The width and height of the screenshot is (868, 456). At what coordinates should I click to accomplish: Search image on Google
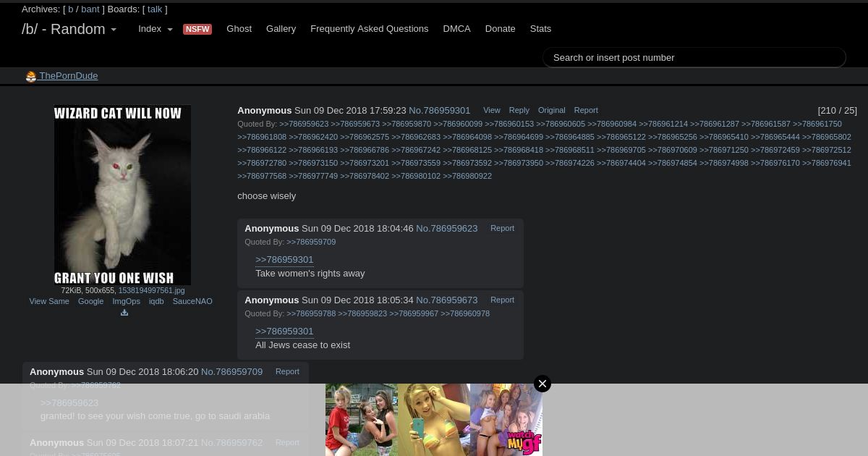point(90,301)
